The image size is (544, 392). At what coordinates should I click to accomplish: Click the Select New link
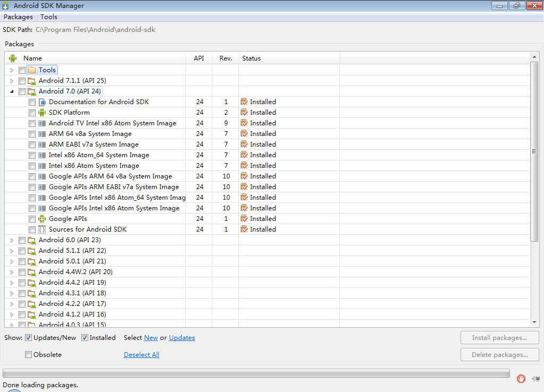tap(151, 337)
